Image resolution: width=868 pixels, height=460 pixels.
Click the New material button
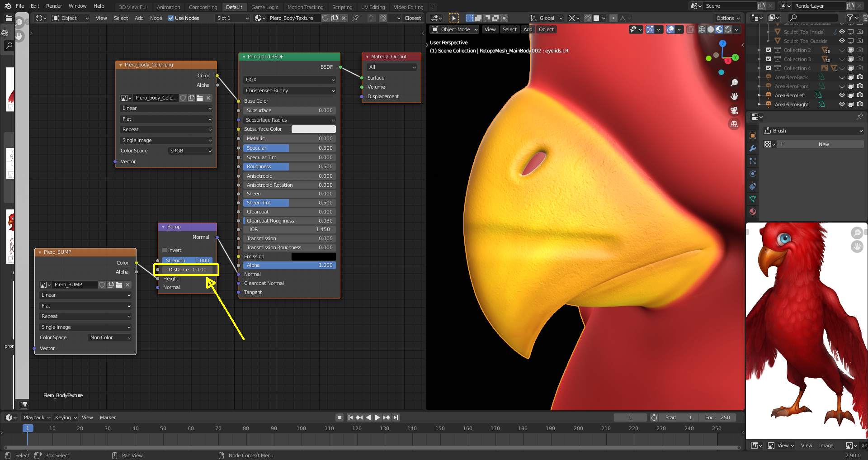823,144
